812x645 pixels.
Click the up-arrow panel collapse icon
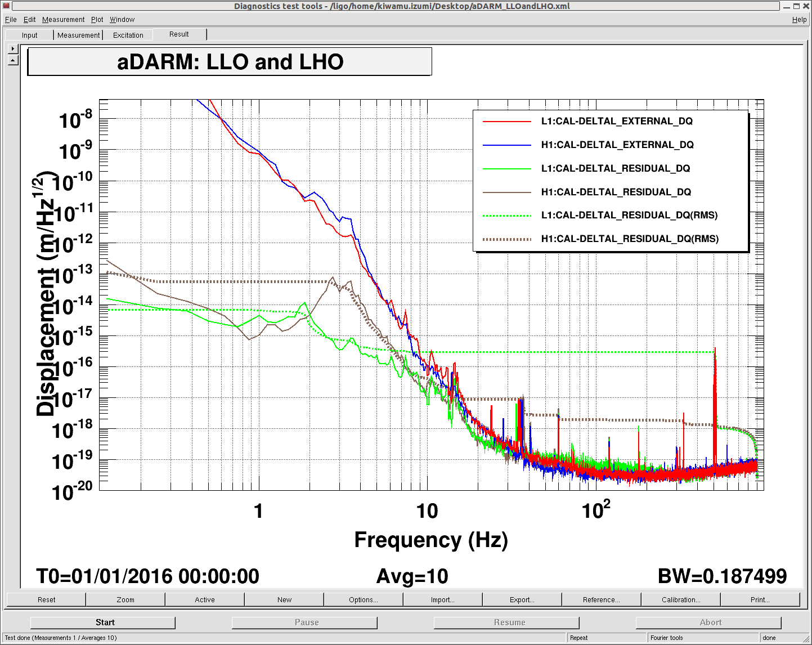coord(14,60)
